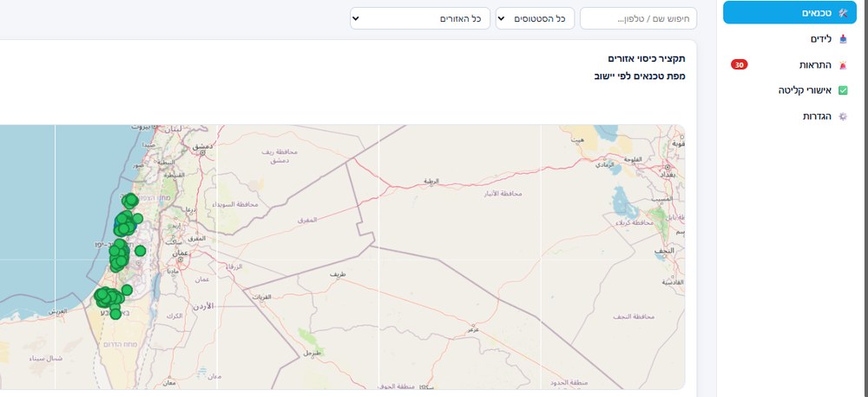Focus the חיפוש שם / טלפון search field

[638, 18]
